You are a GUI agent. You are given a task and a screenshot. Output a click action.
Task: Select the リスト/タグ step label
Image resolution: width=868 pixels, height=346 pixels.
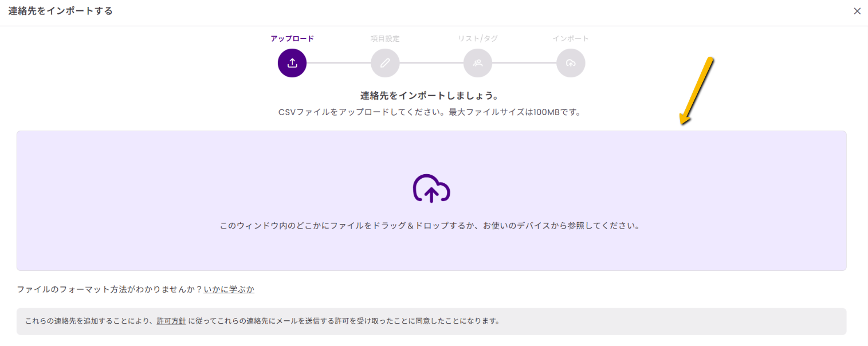pos(478,39)
